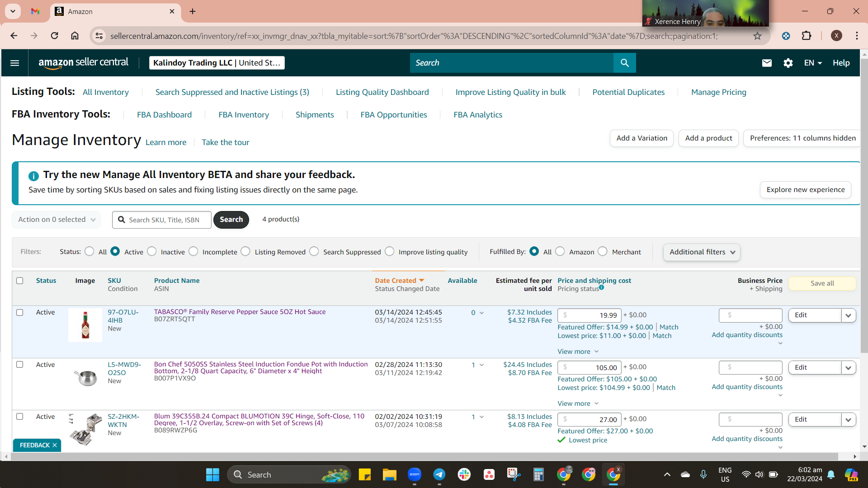This screenshot has height=488, width=868.
Task: Open Preferences: 11 columns hidden
Action: (802, 138)
